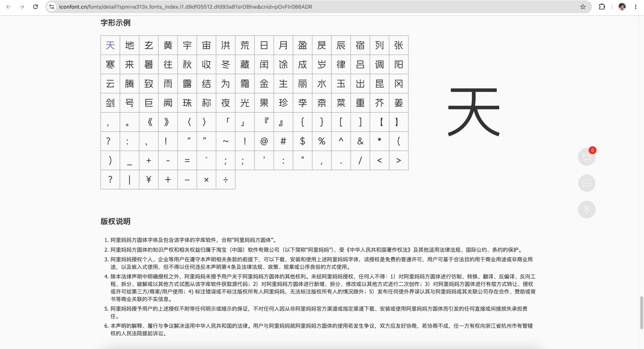Select the glyph 阳 in the table

tap(399, 65)
